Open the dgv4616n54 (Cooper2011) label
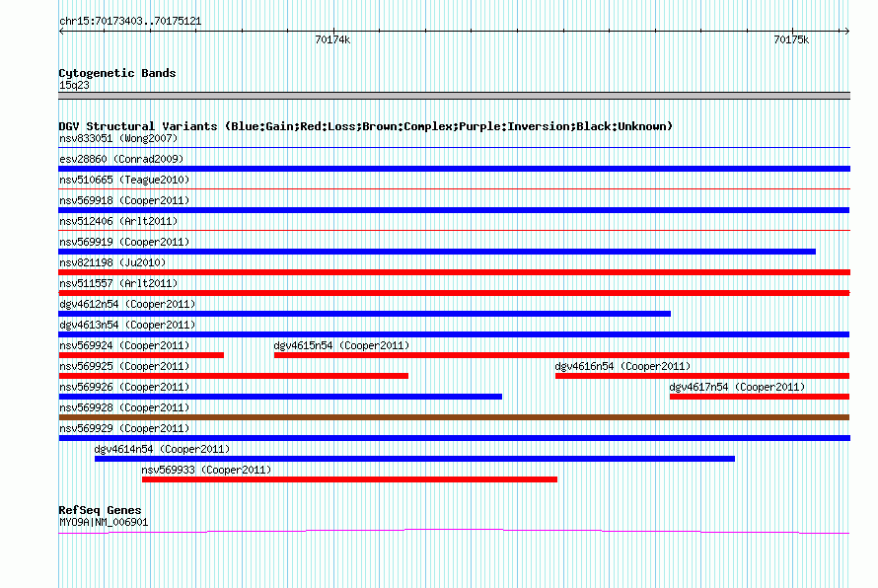Image resolution: width=878 pixels, height=588 pixels. (x=622, y=366)
